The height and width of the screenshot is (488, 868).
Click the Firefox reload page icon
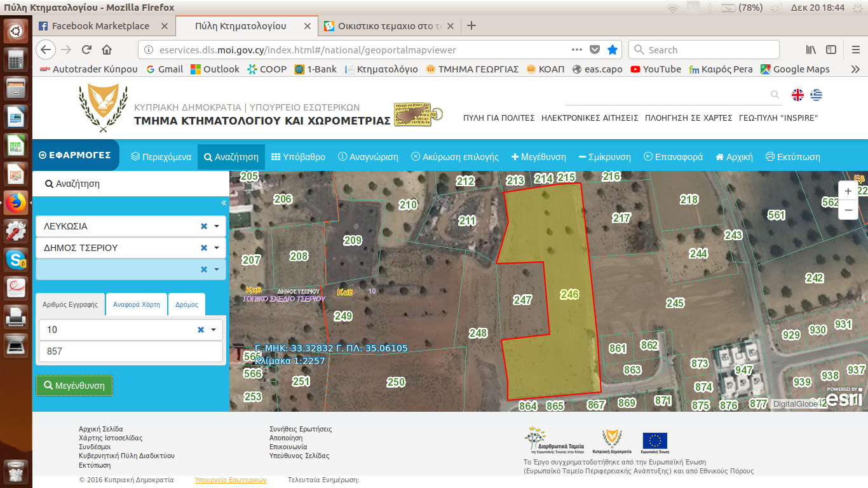(x=86, y=50)
